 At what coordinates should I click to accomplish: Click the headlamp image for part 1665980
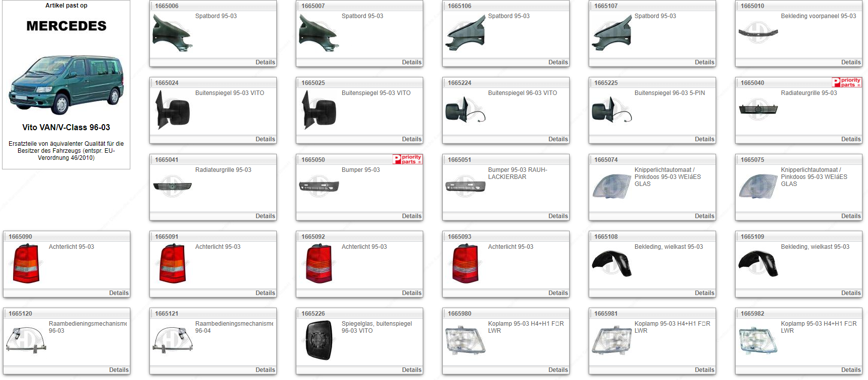[465, 340]
